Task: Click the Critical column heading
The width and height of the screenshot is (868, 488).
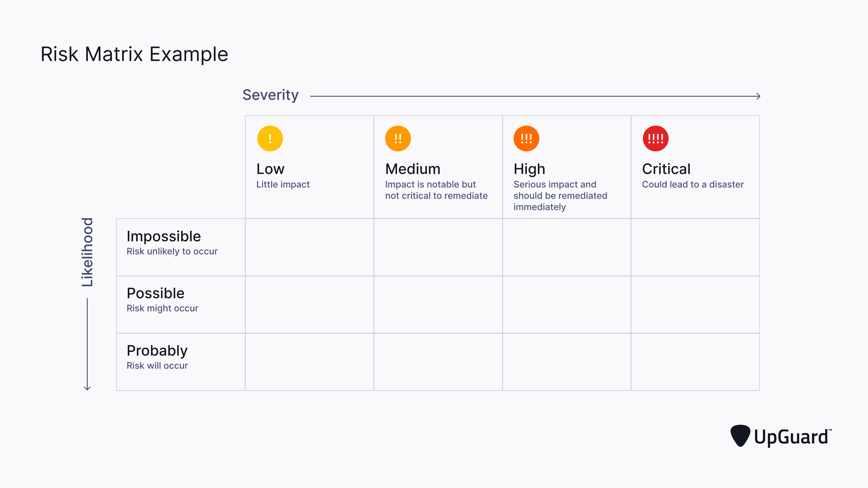Action: (x=666, y=169)
